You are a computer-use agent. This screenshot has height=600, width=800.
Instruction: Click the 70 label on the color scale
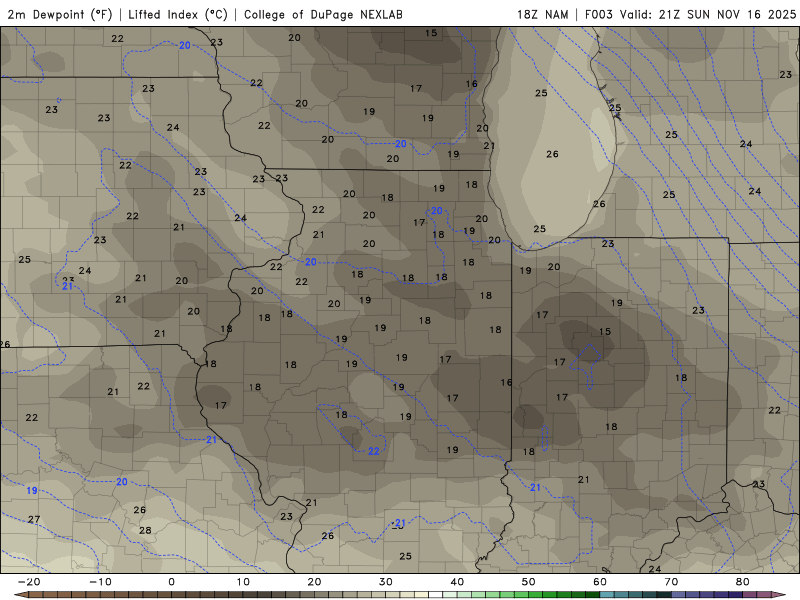tap(671, 582)
